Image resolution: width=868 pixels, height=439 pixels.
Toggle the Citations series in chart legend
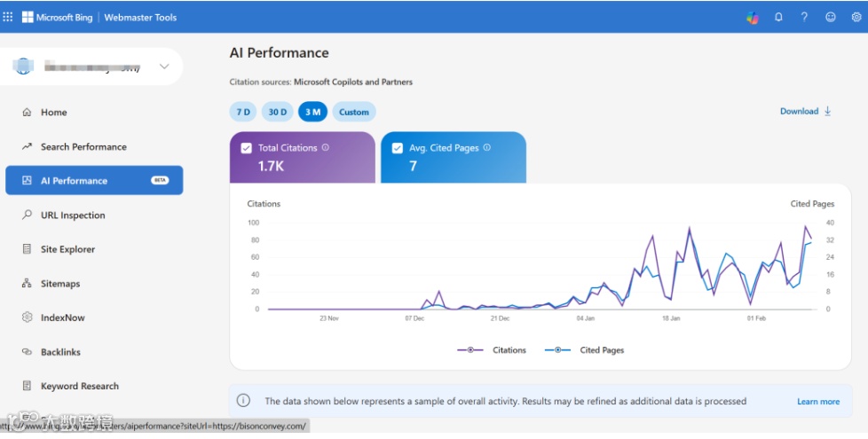493,350
